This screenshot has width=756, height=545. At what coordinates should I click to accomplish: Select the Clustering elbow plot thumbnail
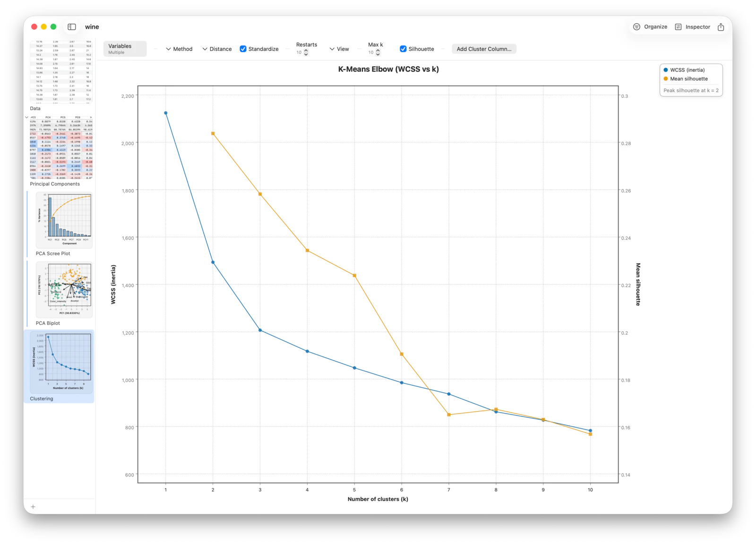61,362
